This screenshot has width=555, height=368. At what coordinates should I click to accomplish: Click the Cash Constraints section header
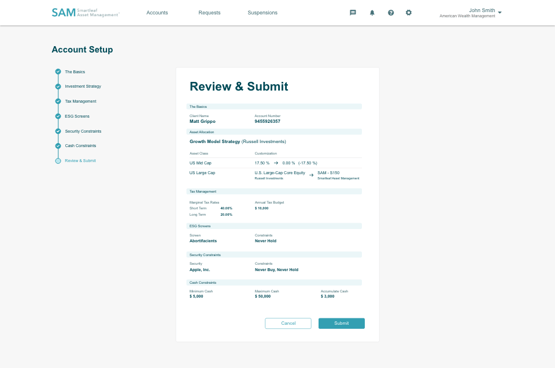(274, 283)
